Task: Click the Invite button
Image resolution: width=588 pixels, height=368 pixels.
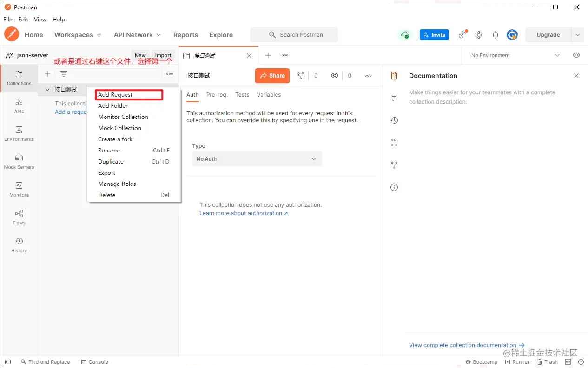Action: [434, 35]
